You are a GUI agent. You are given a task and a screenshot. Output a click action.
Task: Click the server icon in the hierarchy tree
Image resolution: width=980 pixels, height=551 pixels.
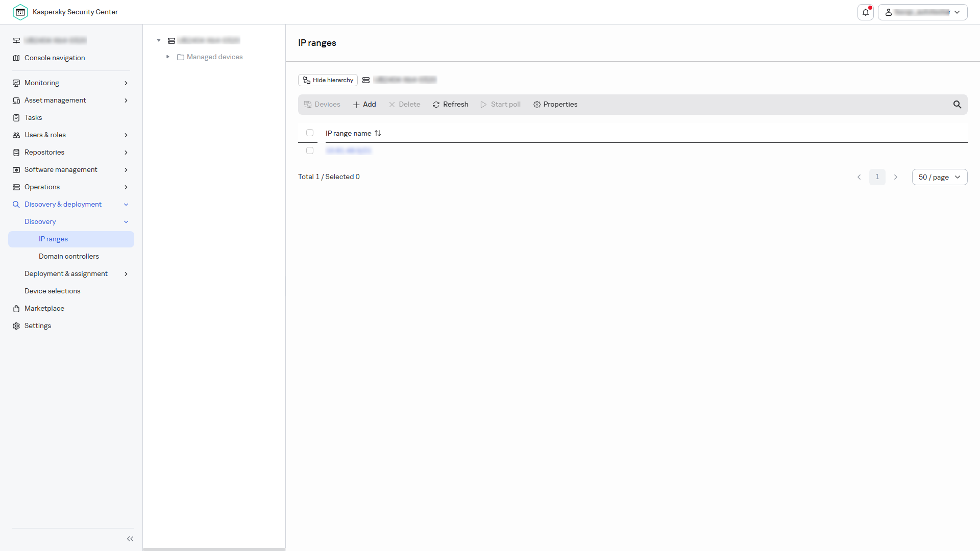[171, 41]
